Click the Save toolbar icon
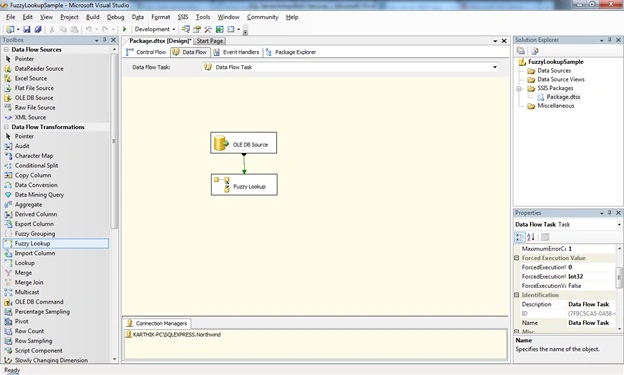The height and width of the screenshot is (375, 624). coord(27,29)
